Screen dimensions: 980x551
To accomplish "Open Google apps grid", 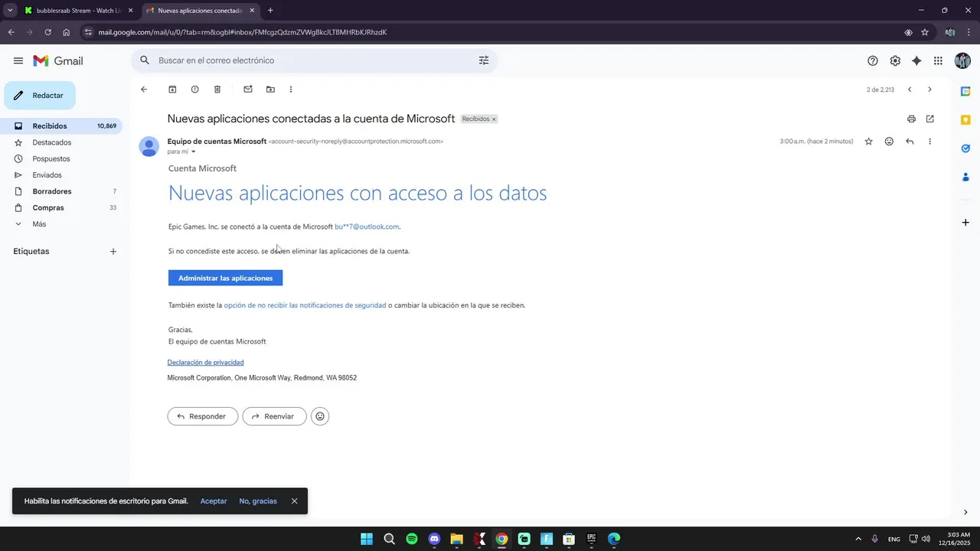I will tap(938, 60).
